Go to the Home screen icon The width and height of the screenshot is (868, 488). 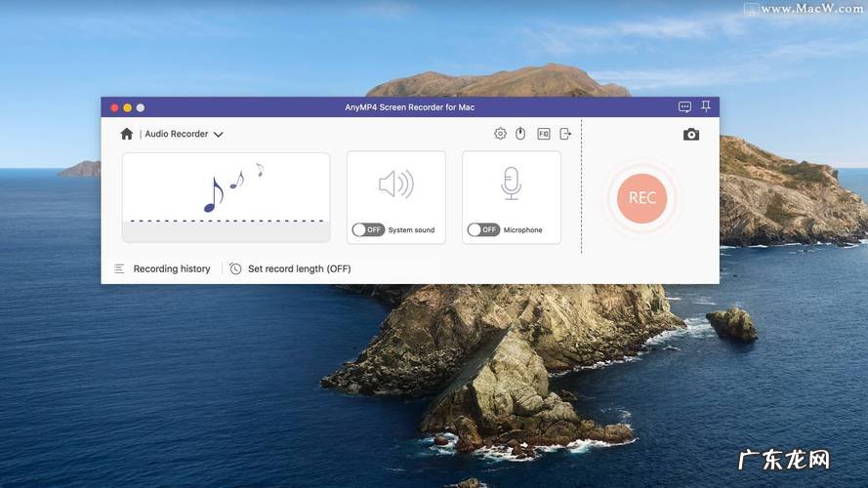click(127, 134)
